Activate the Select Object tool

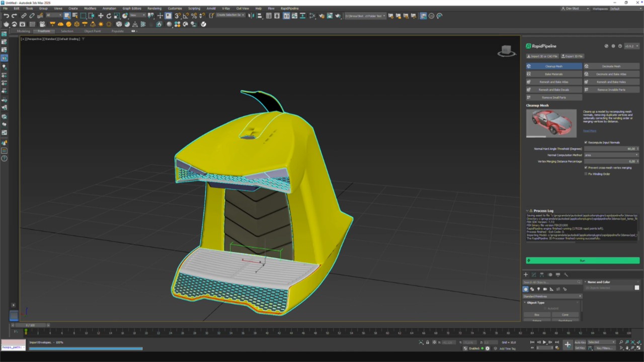pyautogui.click(x=66, y=16)
